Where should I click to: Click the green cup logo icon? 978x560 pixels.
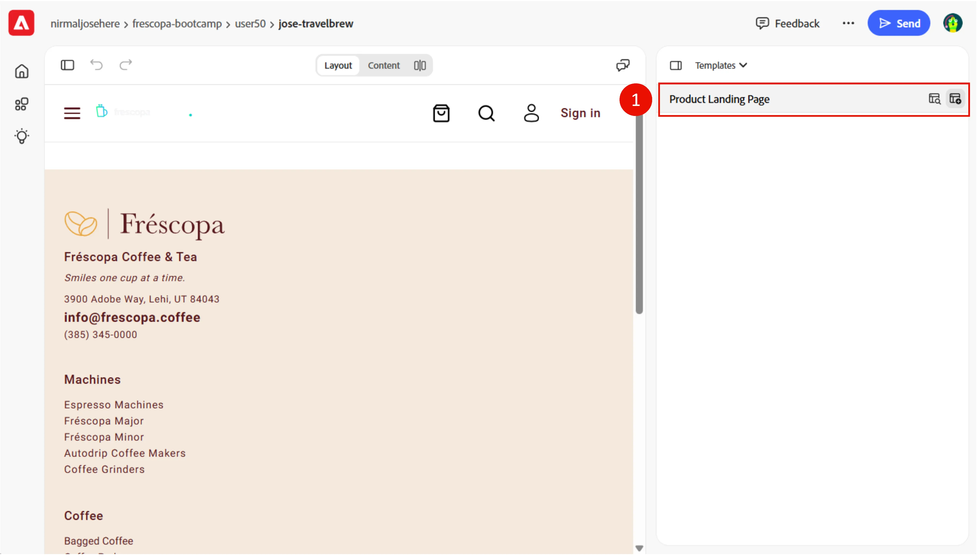[x=101, y=111]
